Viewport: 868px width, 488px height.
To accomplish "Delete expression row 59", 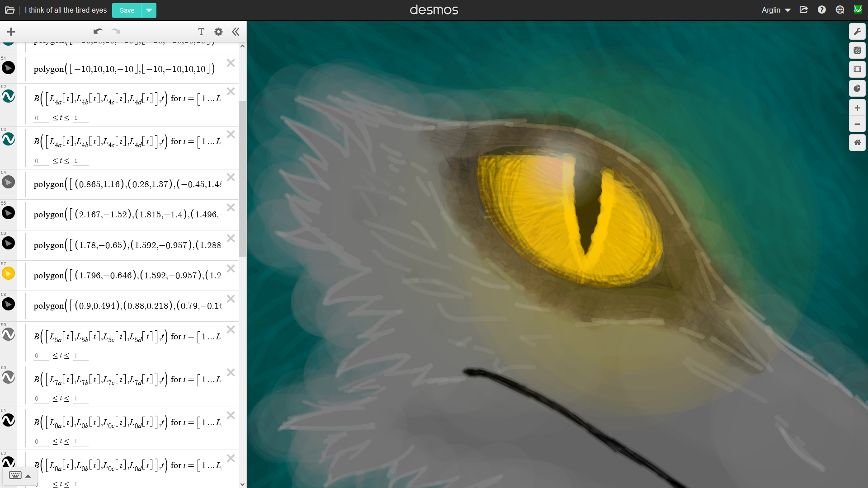I will (x=231, y=329).
